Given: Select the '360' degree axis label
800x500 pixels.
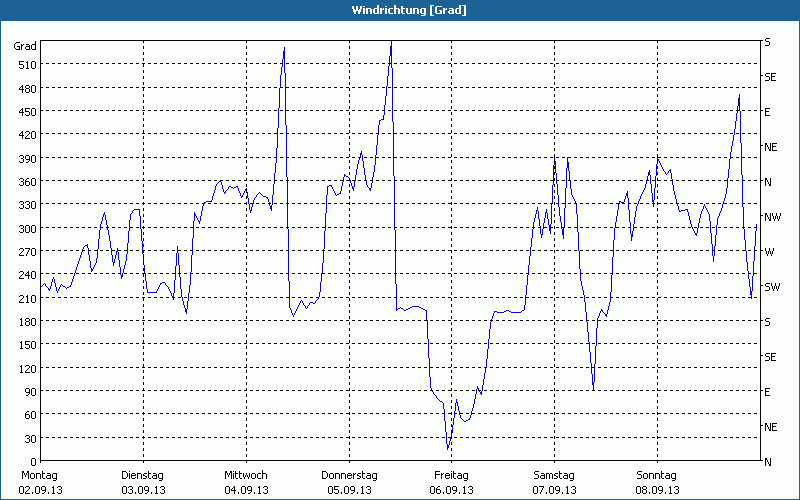Looking at the screenshot, I should 28,182.
